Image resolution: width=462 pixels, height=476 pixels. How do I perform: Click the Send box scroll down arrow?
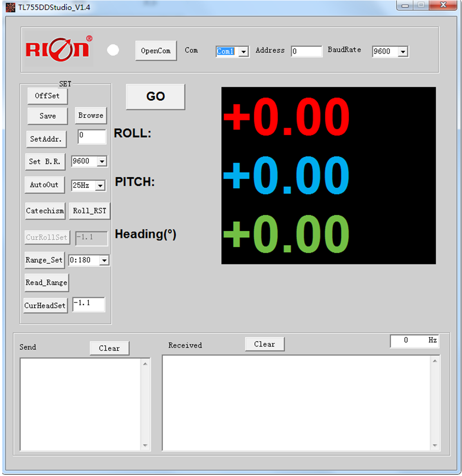coord(146,445)
